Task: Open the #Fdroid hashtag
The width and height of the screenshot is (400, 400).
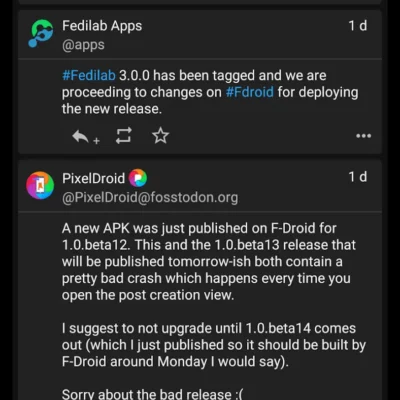Action: (x=250, y=92)
